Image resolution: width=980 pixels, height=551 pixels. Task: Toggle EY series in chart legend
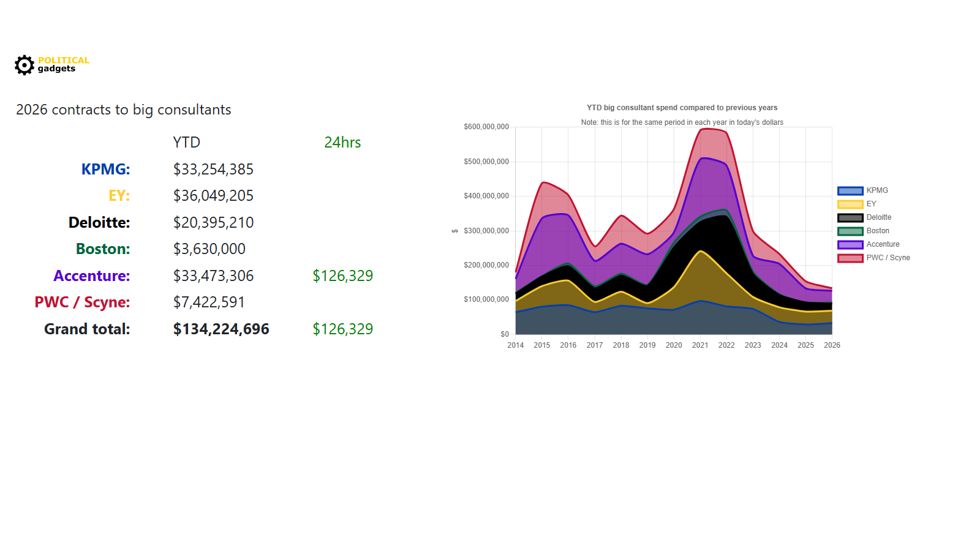click(857, 204)
